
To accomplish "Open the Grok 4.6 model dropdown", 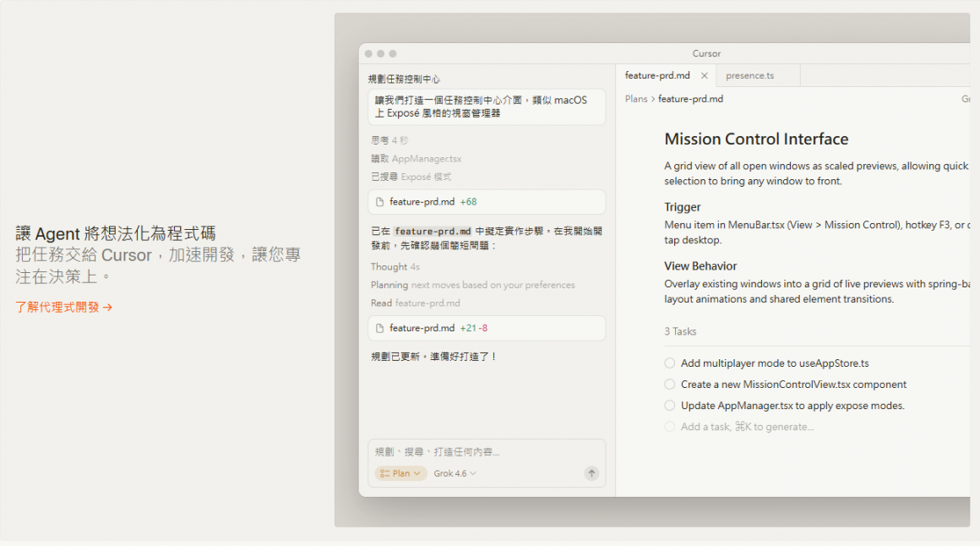I will (455, 473).
